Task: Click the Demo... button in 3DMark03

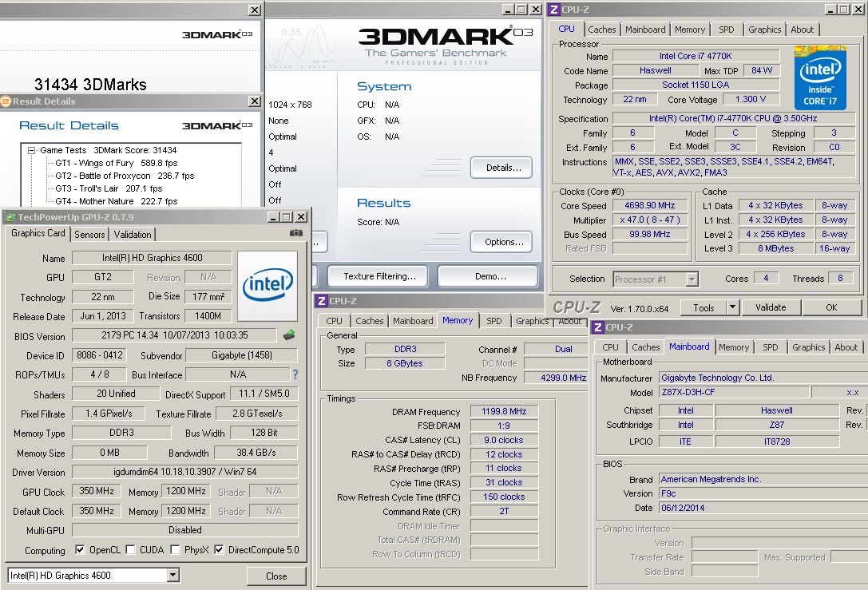Action: pyautogui.click(x=488, y=276)
